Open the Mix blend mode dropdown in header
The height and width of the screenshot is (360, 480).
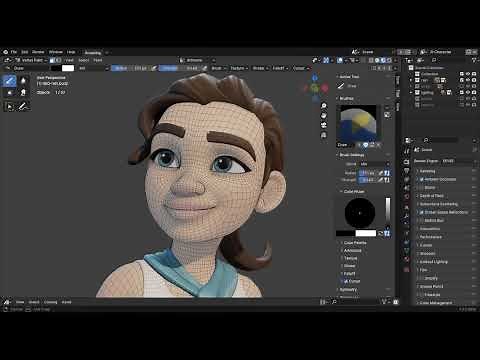pos(94,68)
